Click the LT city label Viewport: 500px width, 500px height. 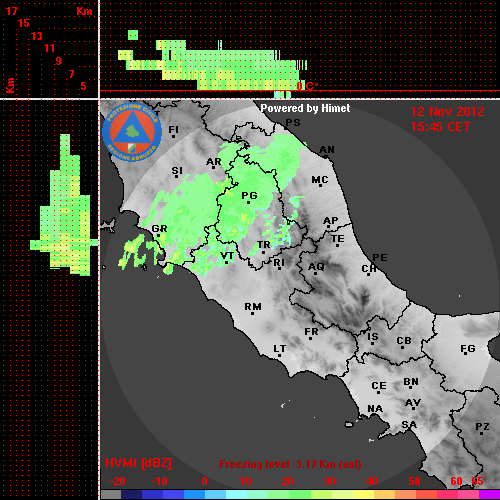click(x=280, y=349)
